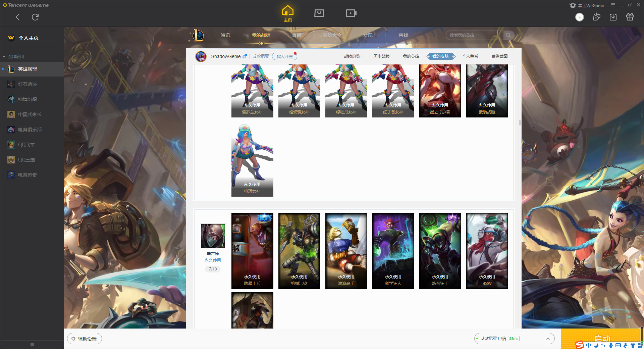This screenshot has width=644, height=349.
Task: Open the 直播 tab
Action: coord(297,35)
